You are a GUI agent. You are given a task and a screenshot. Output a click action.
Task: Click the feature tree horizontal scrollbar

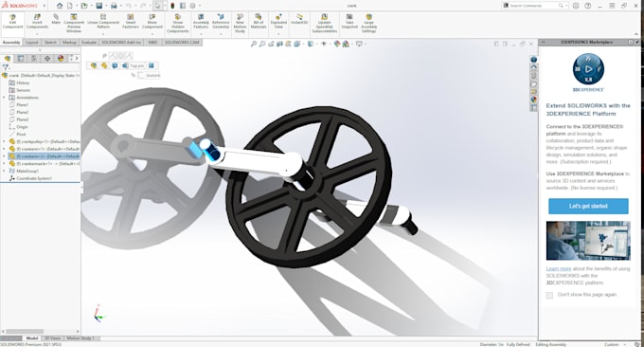25,332
